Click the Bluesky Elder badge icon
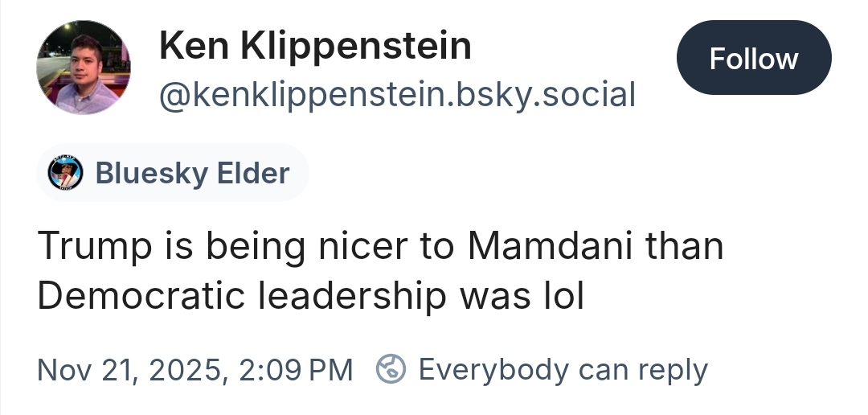The width and height of the screenshot is (868, 415). pos(65,173)
